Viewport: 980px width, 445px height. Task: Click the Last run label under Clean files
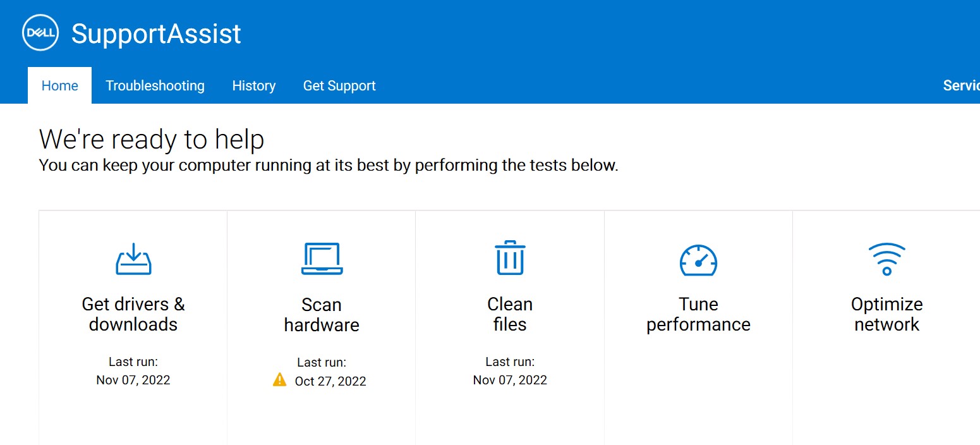coord(510,362)
